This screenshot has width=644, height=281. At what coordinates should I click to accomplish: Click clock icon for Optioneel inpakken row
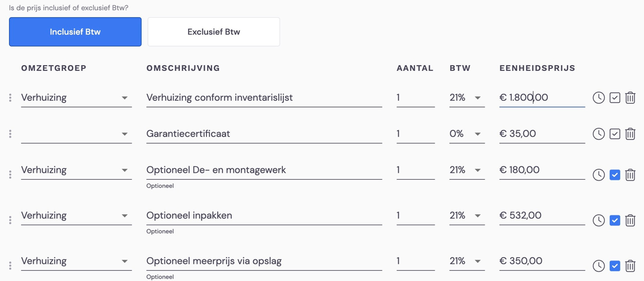[x=599, y=221]
